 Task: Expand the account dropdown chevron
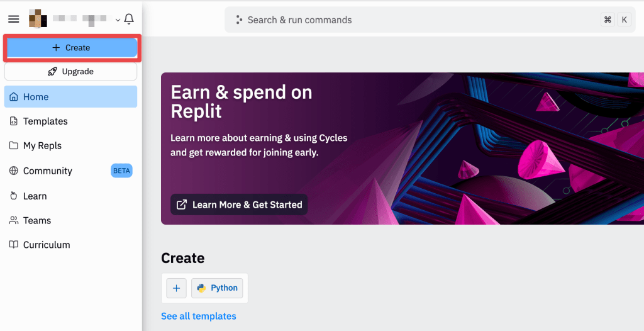(118, 20)
